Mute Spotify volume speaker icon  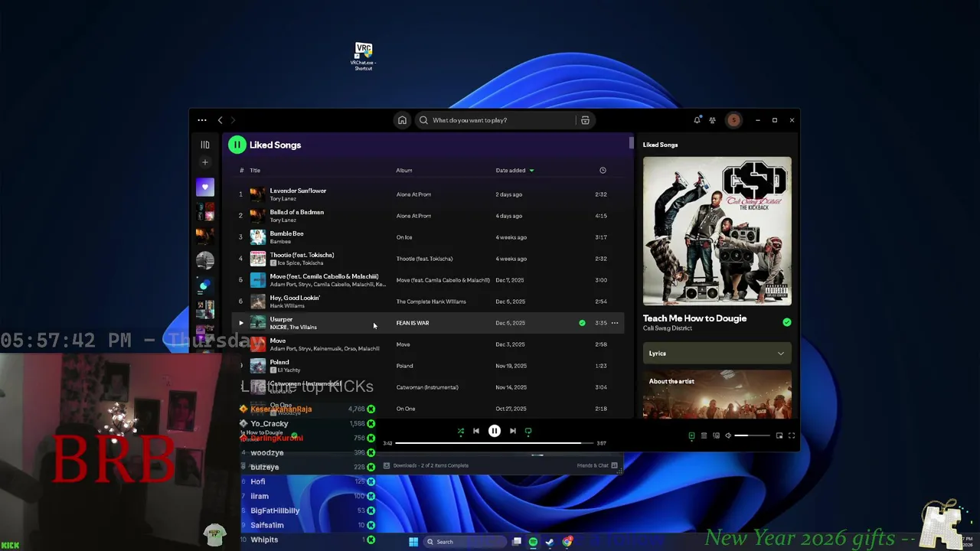(728, 435)
